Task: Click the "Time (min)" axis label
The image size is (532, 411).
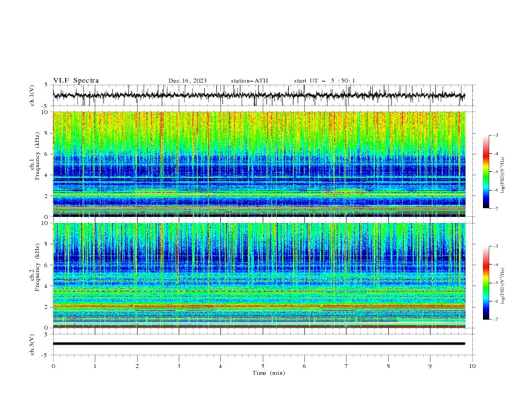Action: tap(269, 373)
